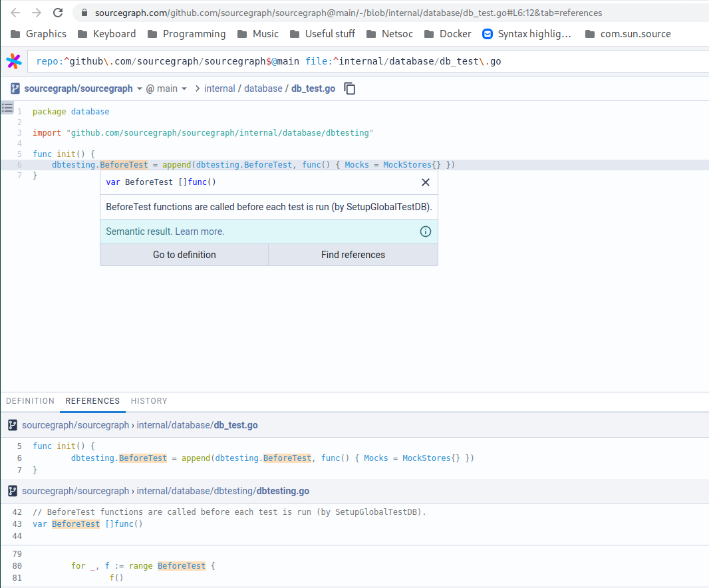Image resolution: width=709 pixels, height=588 pixels.
Task: Open the Keyboard bookmark folder
Action: [x=106, y=34]
